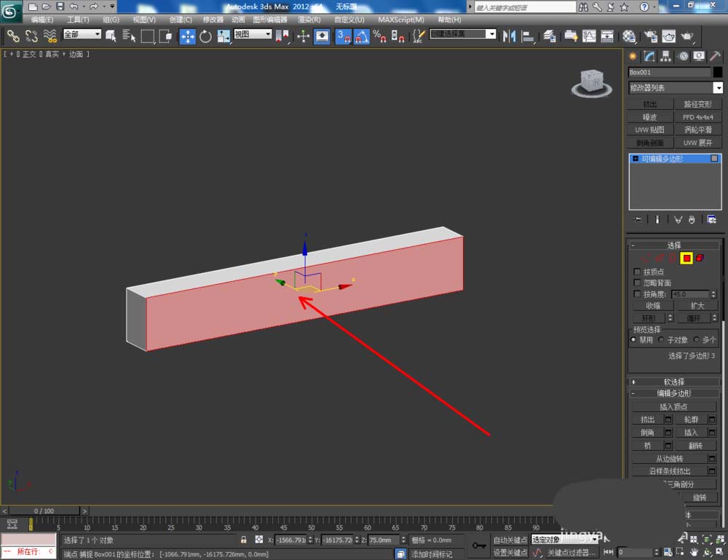This screenshot has width=728, height=560.
Task: Click the Bind to Space Warp icon
Action: coord(50,36)
